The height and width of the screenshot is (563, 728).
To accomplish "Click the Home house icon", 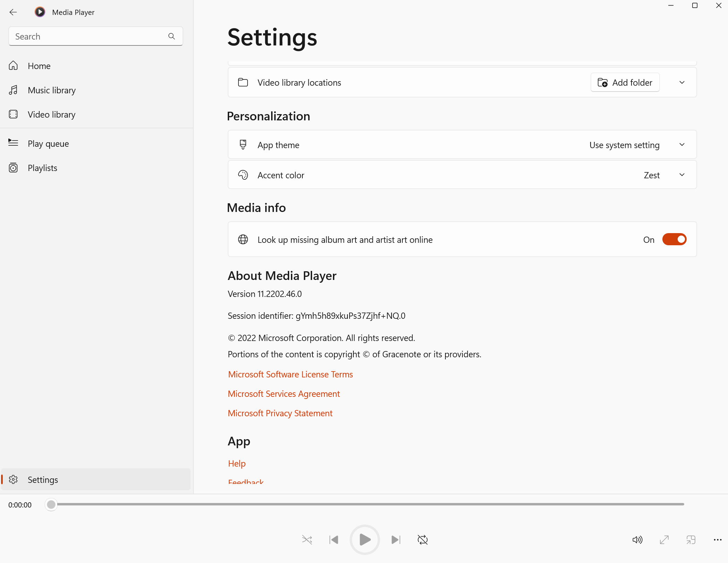I will (x=13, y=66).
